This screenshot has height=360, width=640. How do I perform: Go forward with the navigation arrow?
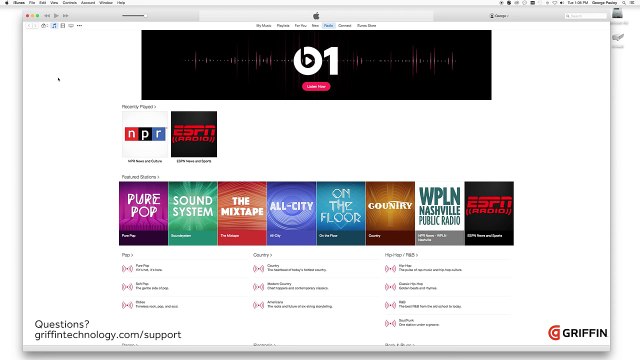coord(35,26)
